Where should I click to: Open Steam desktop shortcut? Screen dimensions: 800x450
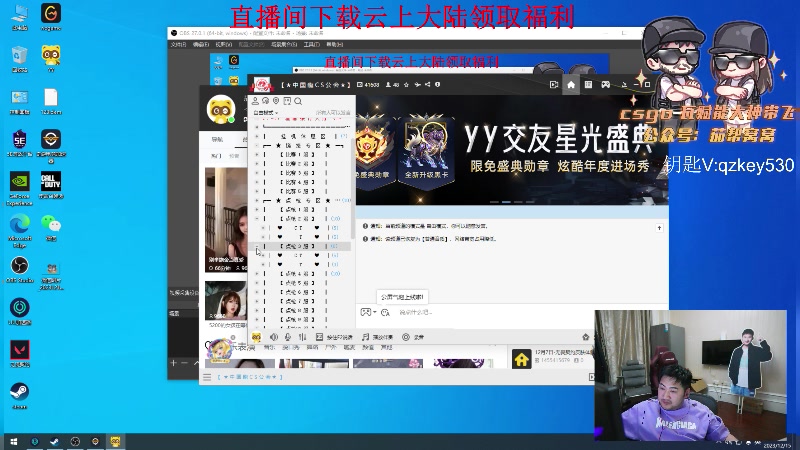[x=19, y=396]
